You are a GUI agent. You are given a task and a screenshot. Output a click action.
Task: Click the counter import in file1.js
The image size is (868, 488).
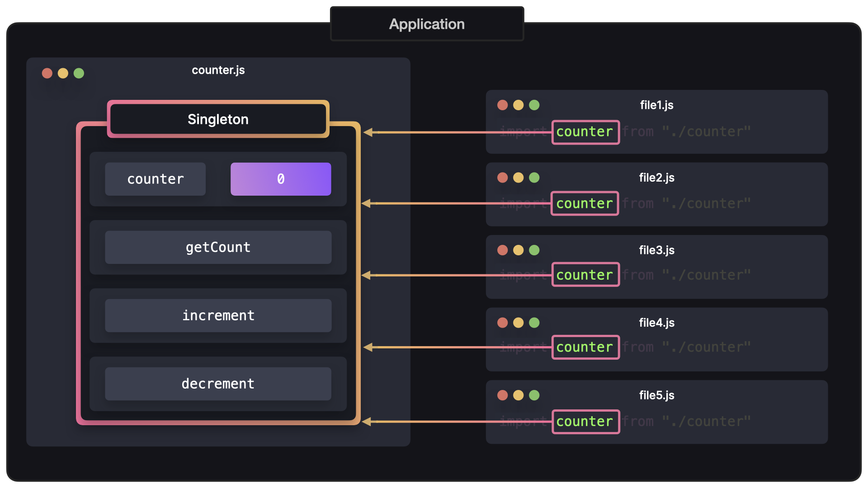[x=584, y=131]
